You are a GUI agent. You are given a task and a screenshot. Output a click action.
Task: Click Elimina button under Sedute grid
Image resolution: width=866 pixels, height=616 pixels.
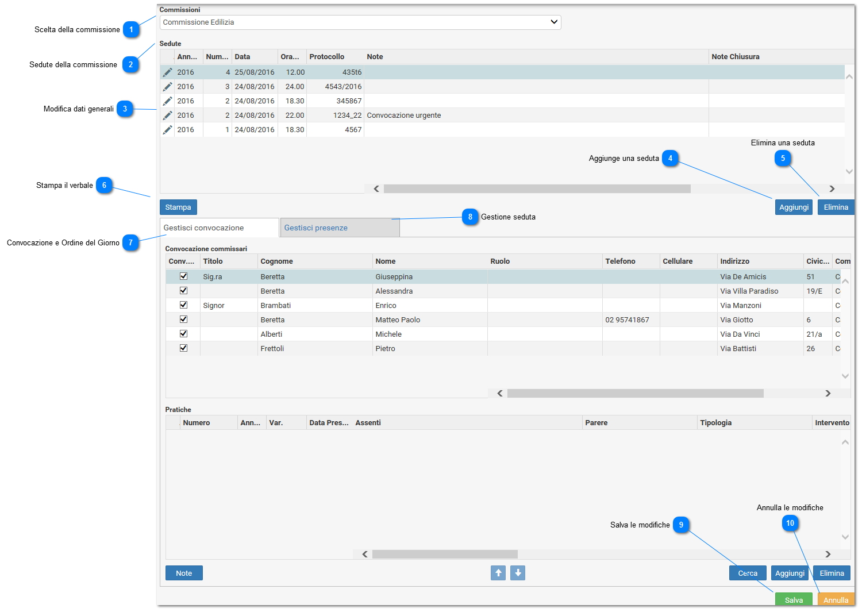click(x=836, y=207)
